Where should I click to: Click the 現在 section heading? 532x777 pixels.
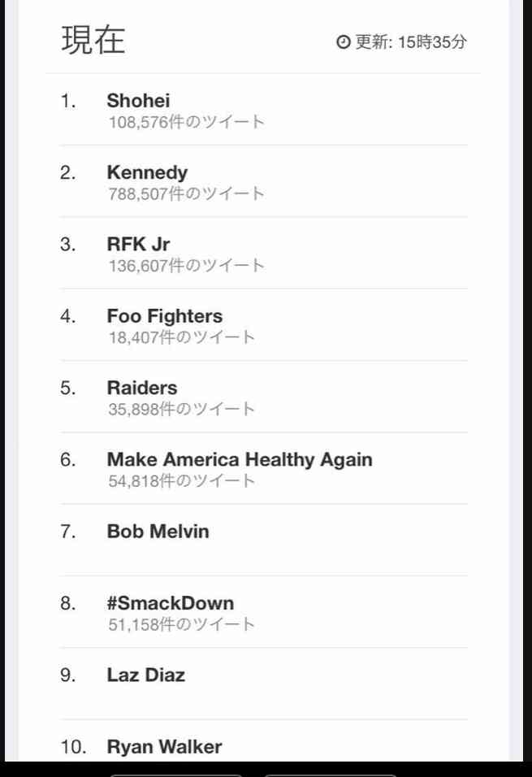[x=93, y=40]
